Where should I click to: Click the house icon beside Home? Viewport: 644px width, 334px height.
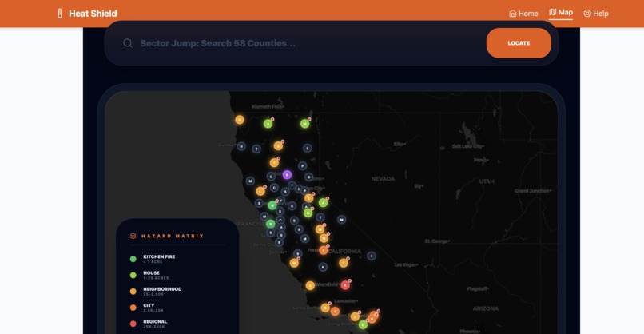[x=513, y=14]
